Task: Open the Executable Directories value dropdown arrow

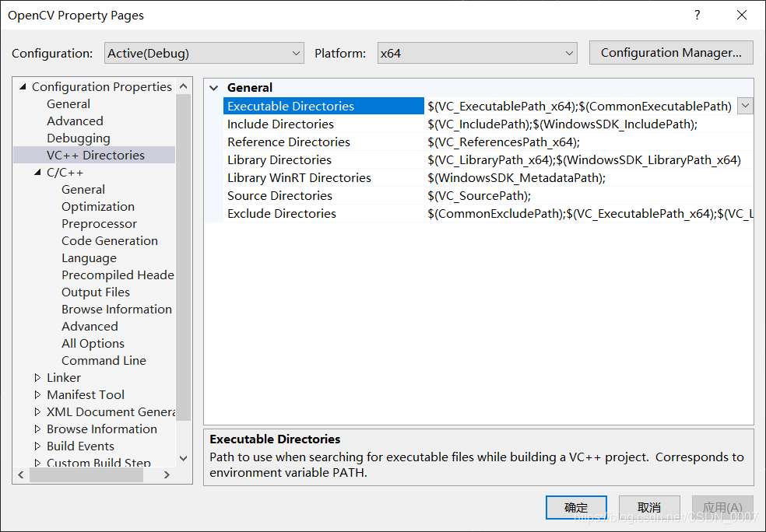Action: pos(745,106)
